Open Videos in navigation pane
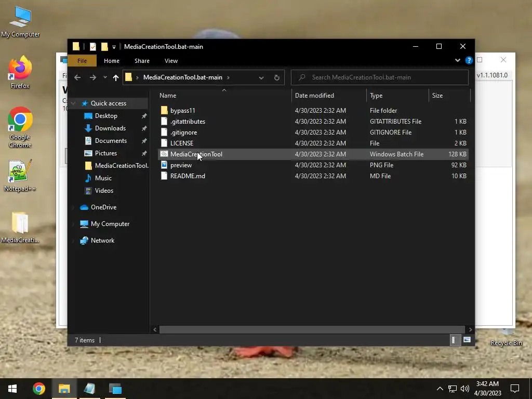The image size is (532, 399). point(104,190)
